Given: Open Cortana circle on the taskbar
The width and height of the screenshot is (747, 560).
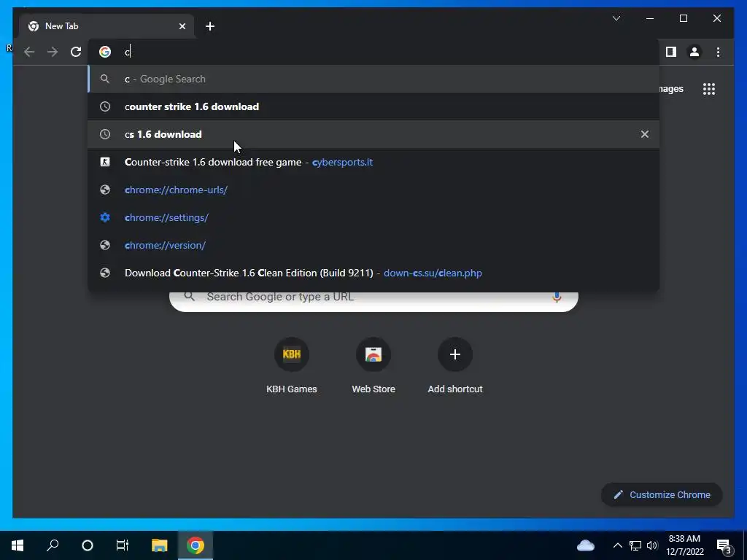Looking at the screenshot, I should (x=88, y=545).
